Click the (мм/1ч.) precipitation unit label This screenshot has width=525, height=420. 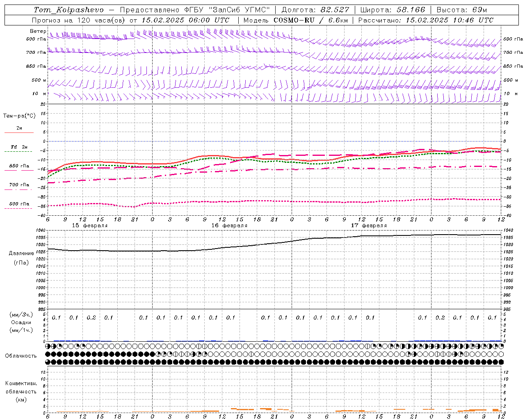(x=21, y=330)
